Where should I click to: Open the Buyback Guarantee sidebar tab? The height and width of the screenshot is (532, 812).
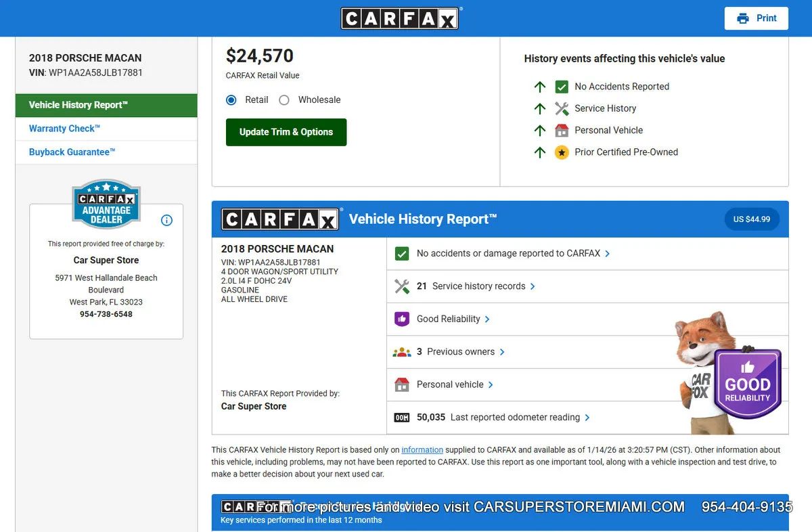[x=72, y=152]
